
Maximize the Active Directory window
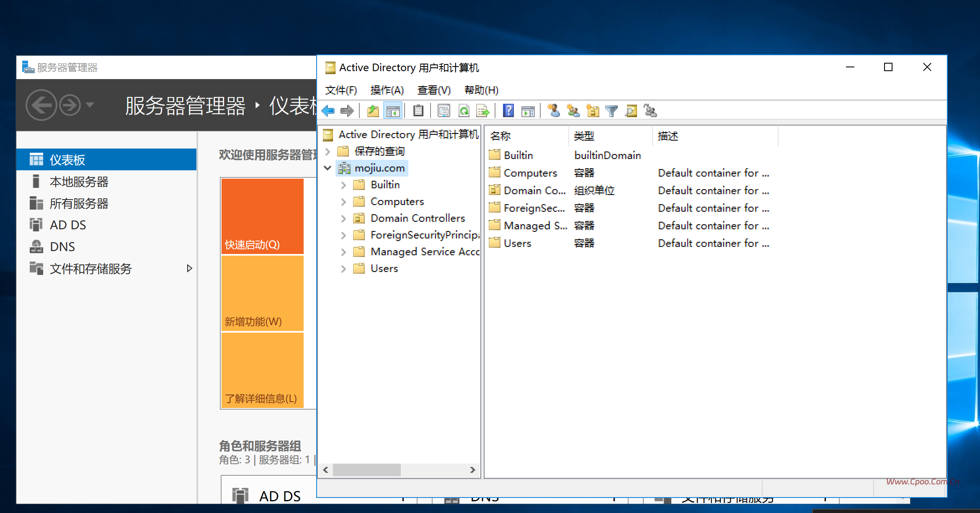click(x=888, y=67)
